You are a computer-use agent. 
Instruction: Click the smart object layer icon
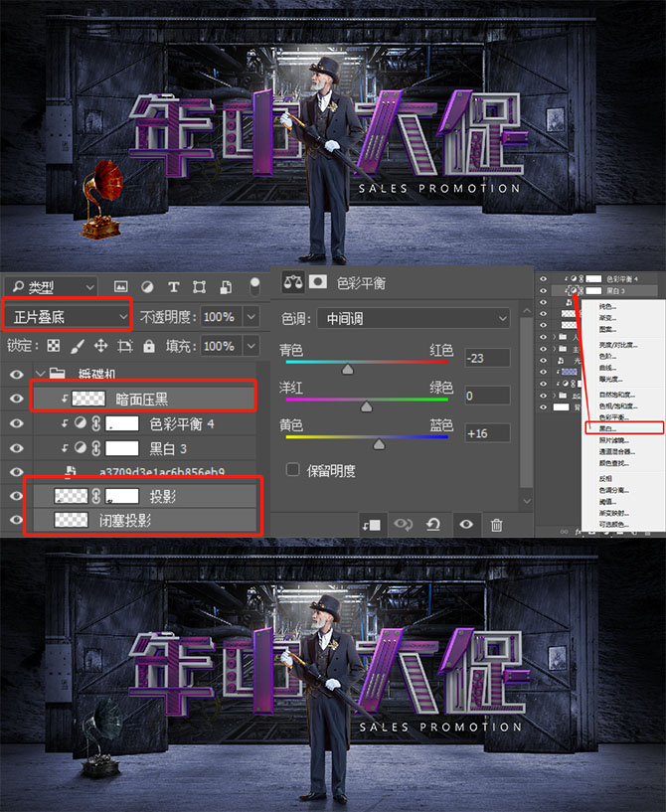(70, 471)
